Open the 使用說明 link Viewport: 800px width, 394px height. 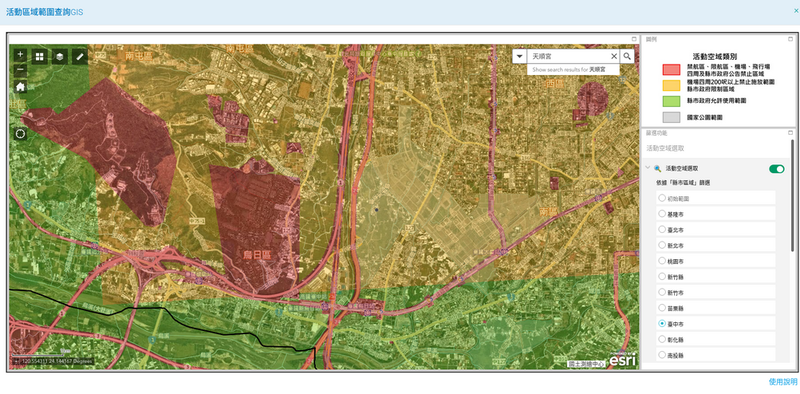tap(783, 382)
